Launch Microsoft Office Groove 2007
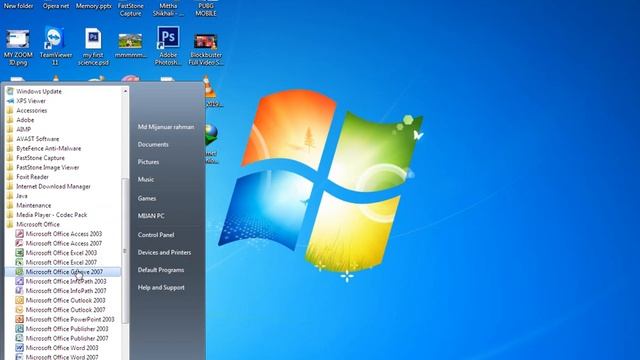Viewport: 640px width, 360px height. 62,272
